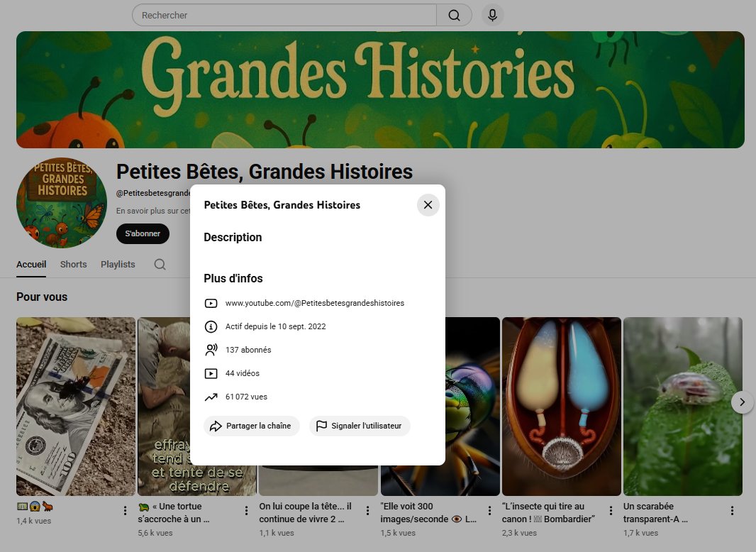This screenshot has height=552, width=756.
Task: Open the bombardier beetle video thumbnail
Action: click(561, 407)
